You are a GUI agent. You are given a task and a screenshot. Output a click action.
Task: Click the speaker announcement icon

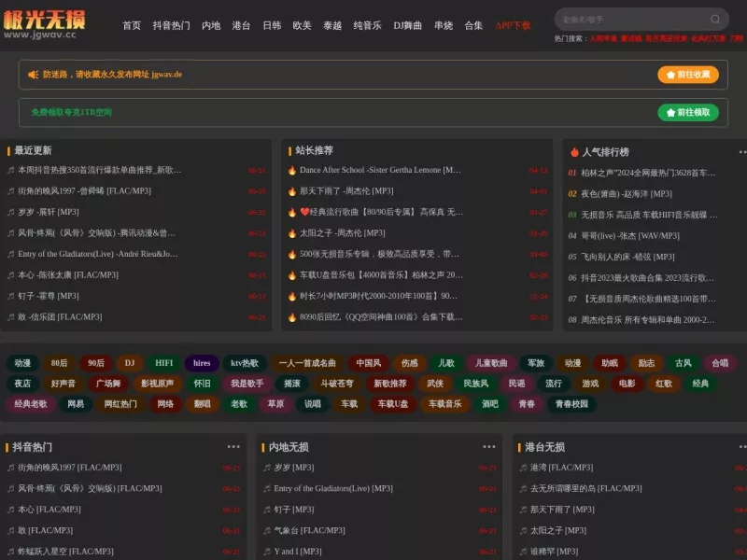(33, 75)
